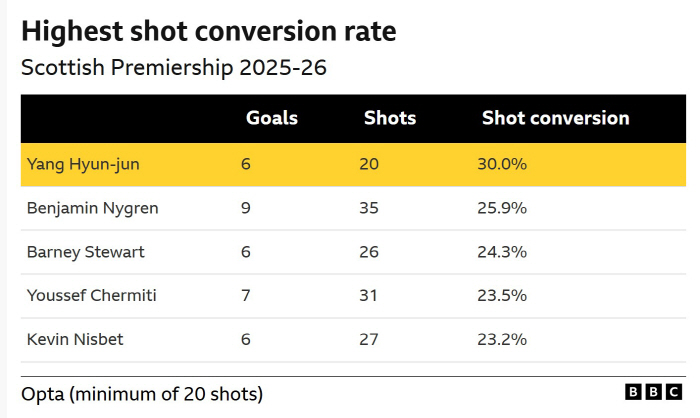Image resolution: width=700 pixels, height=418 pixels.
Task: Click Yang Hyun-jun's 30.0% conversion value
Action: pos(502,164)
